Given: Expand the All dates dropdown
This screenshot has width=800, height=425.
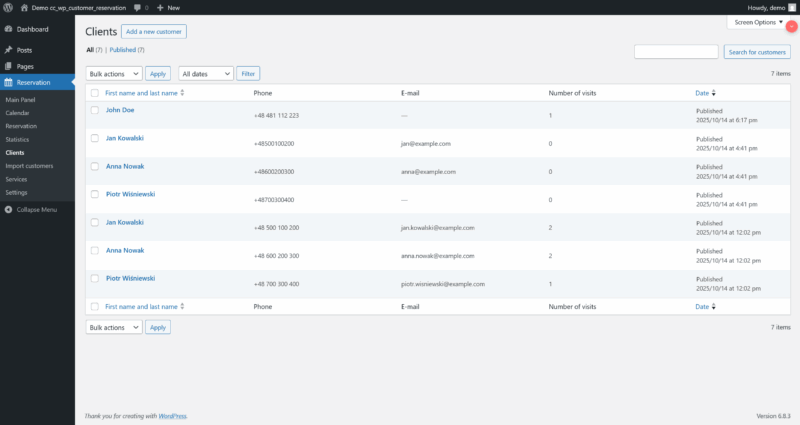Looking at the screenshot, I should pos(205,73).
